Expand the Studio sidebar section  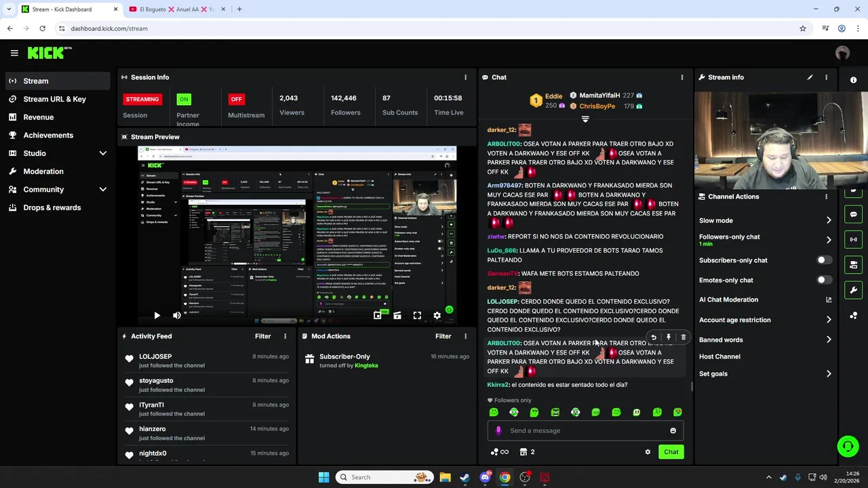click(103, 153)
